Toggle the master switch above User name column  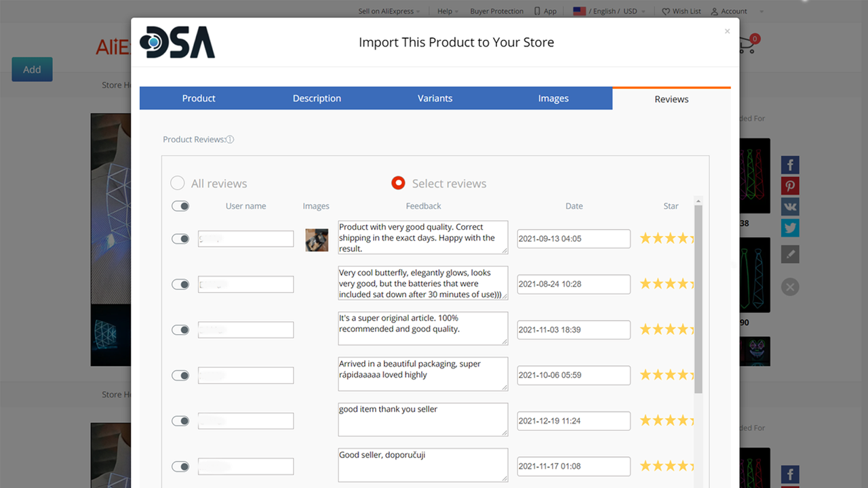(180, 205)
